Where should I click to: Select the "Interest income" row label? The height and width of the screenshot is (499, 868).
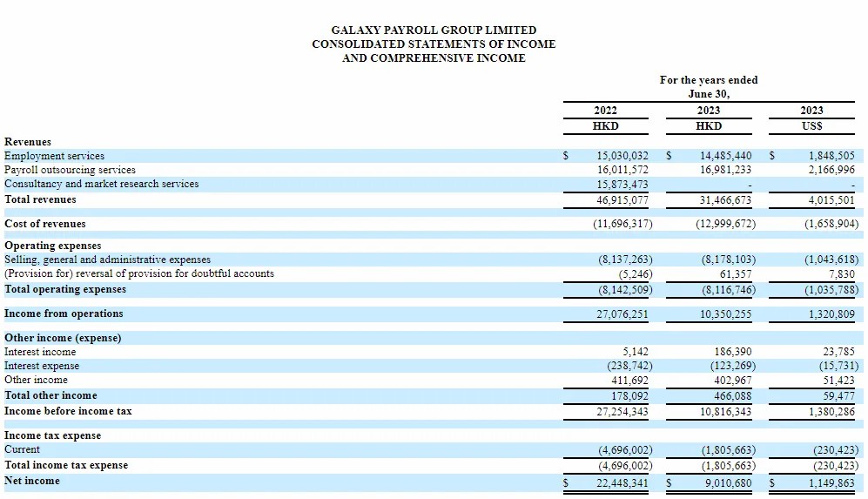click(x=40, y=352)
